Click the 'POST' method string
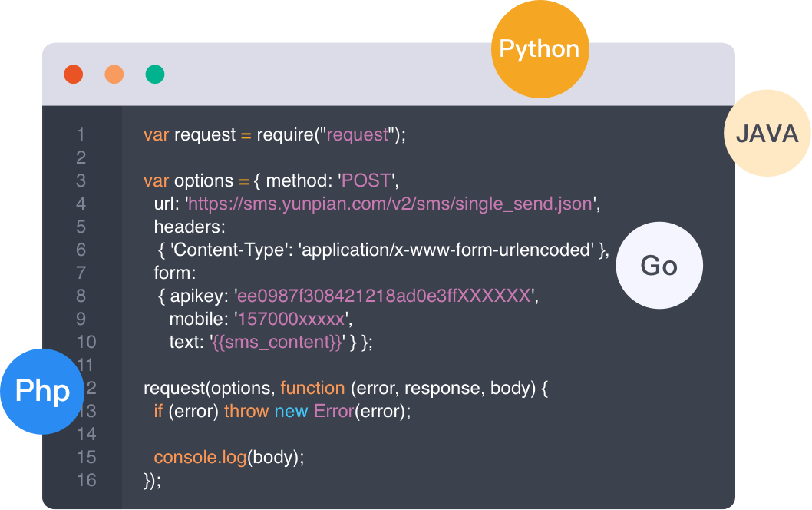Image resolution: width=812 pixels, height=510 pixels. tap(366, 180)
